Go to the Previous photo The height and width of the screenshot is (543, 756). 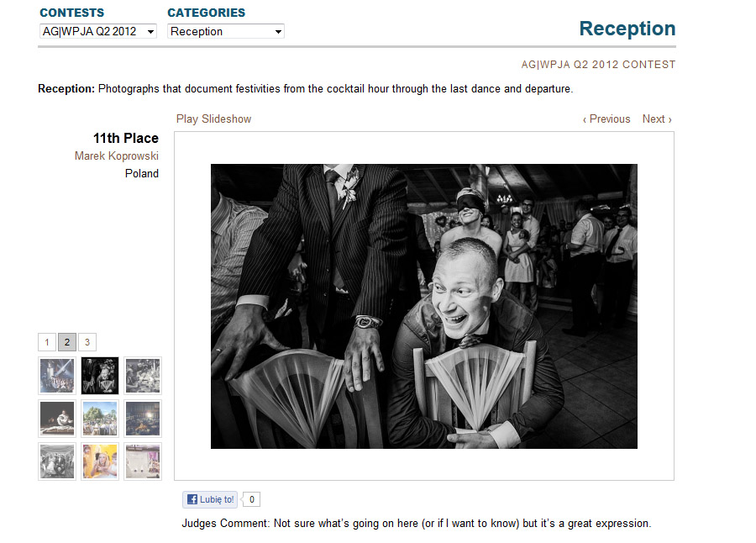(606, 119)
